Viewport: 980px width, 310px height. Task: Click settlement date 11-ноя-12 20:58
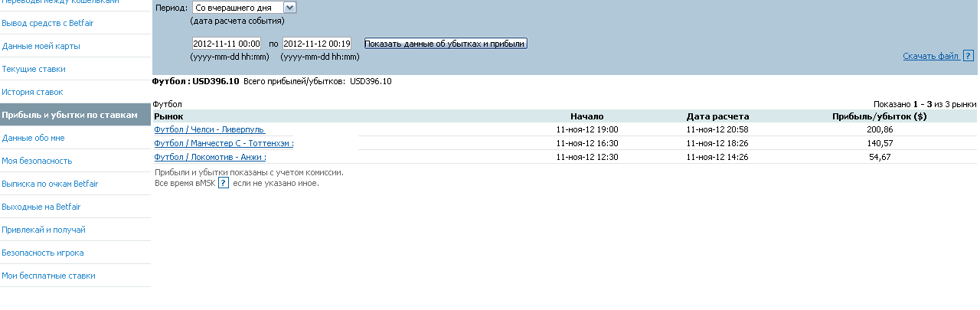pyautogui.click(x=717, y=129)
